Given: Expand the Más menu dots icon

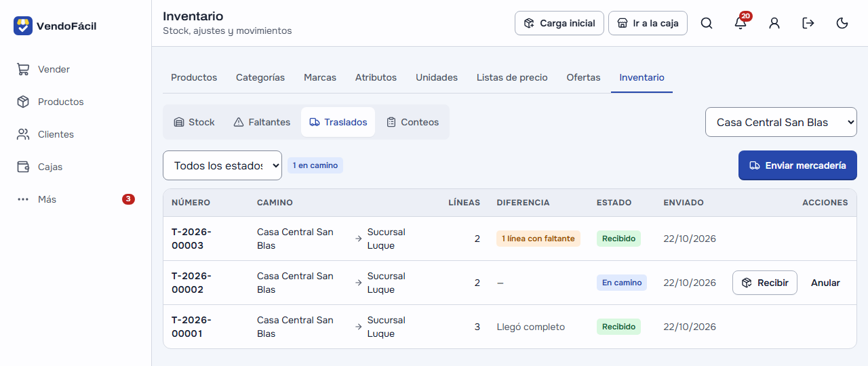Looking at the screenshot, I should tap(23, 199).
